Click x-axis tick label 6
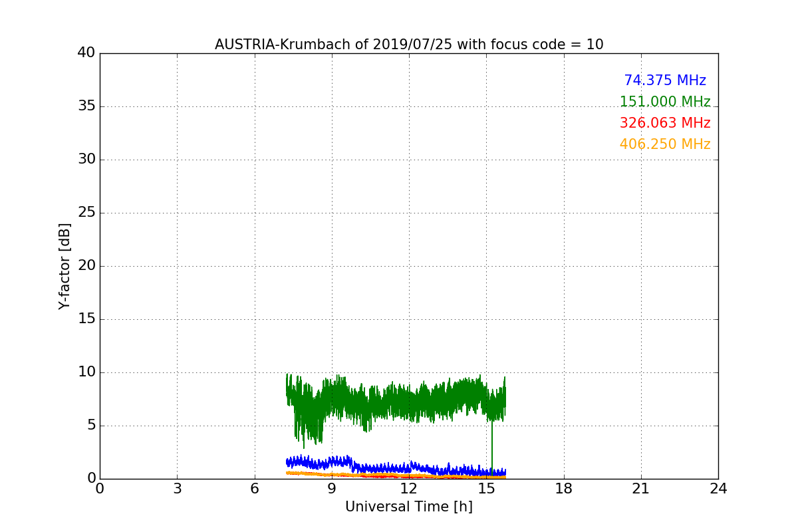 254,489
